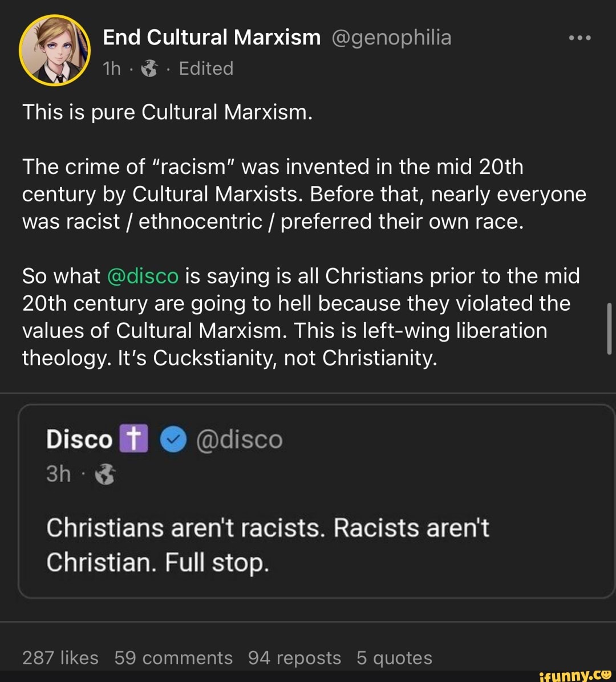Click End Cultural Marxism display name
The height and width of the screenshot is (682, 616).
(210, 37)
